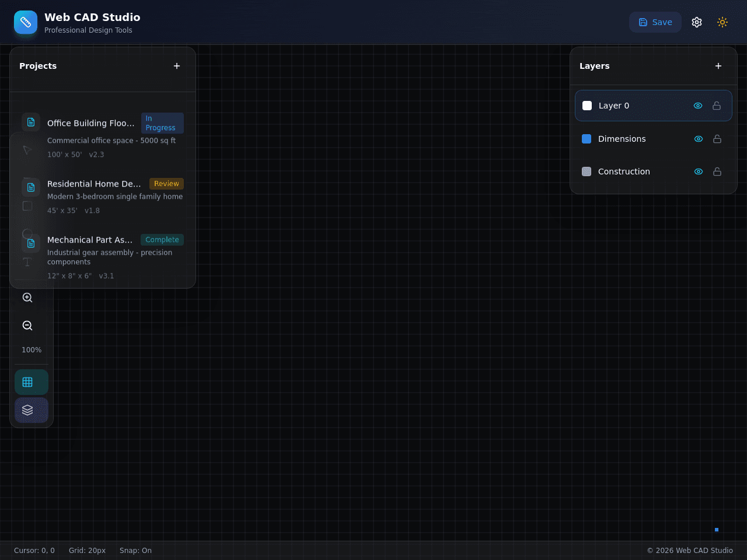
Task: Lock the Construction layer
Action: [717, 171]
